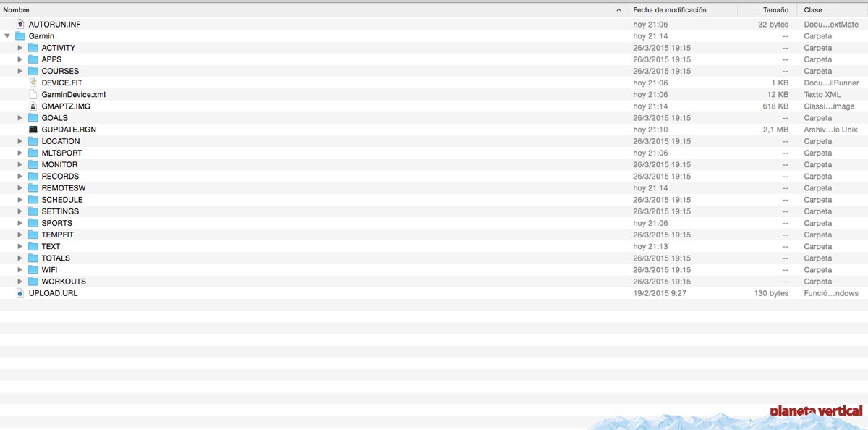This screenshot has height=430, width=868.
Task: Sort by the Tamaño column header
Action: tap(767, 10)
